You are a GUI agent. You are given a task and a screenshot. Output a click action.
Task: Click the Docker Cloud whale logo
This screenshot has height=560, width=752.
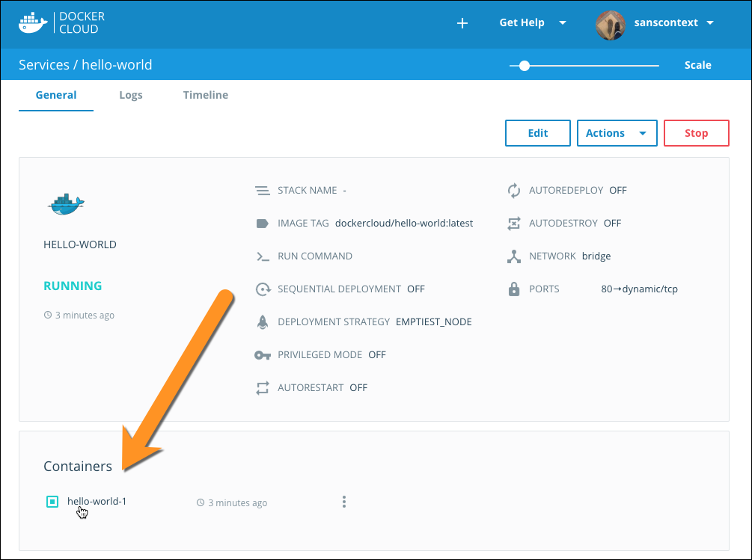[x=31, y=22]
